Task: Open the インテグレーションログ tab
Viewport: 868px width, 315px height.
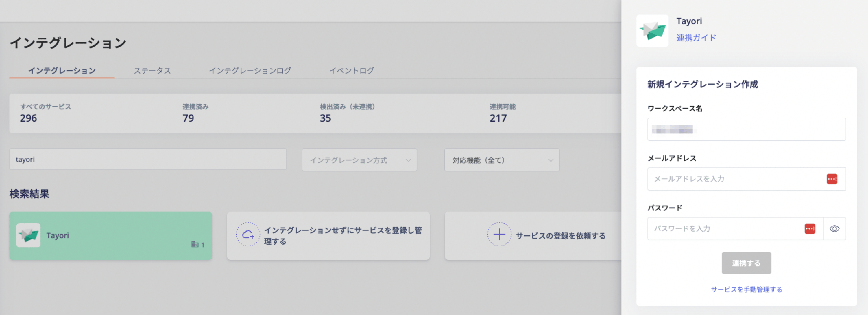Action: 250,70
